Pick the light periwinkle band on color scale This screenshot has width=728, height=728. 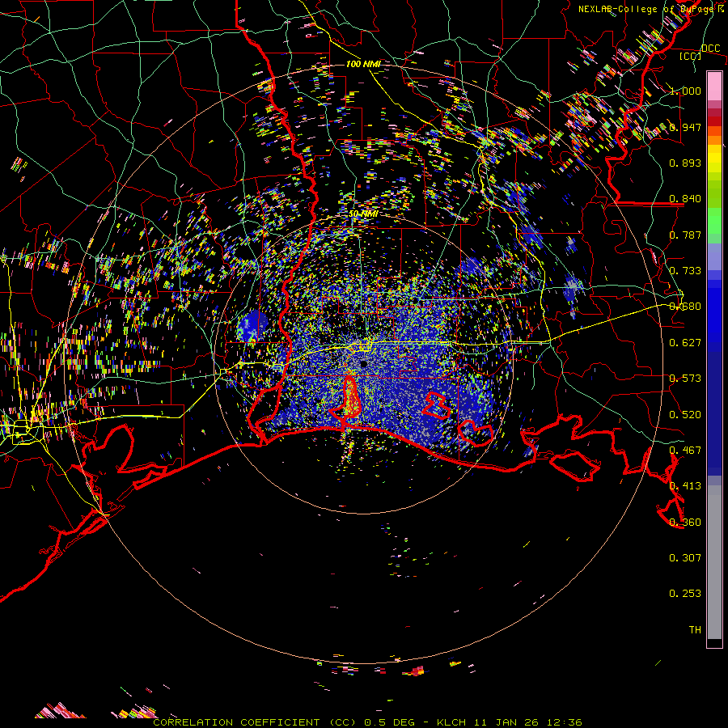[714, 256]
